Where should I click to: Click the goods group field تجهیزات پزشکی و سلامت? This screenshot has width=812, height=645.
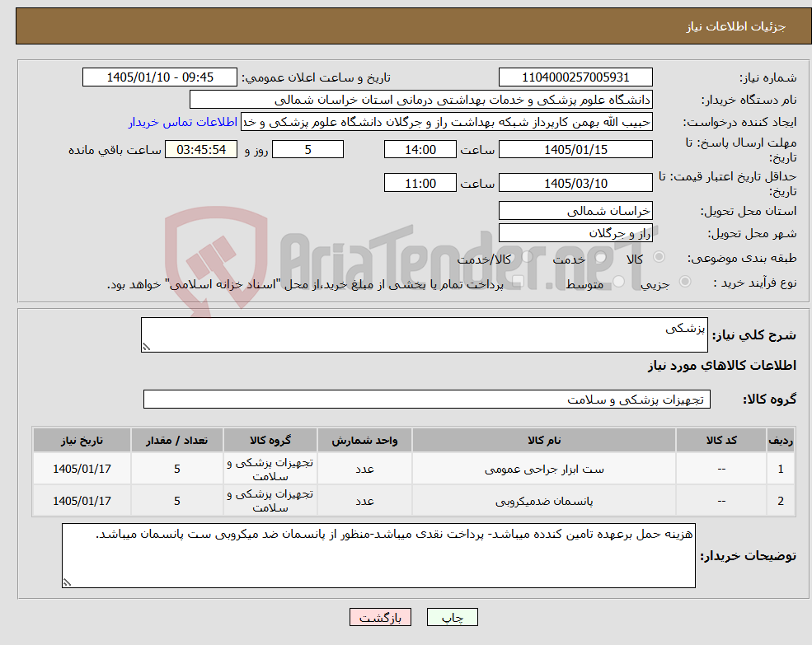click(427, 400)
